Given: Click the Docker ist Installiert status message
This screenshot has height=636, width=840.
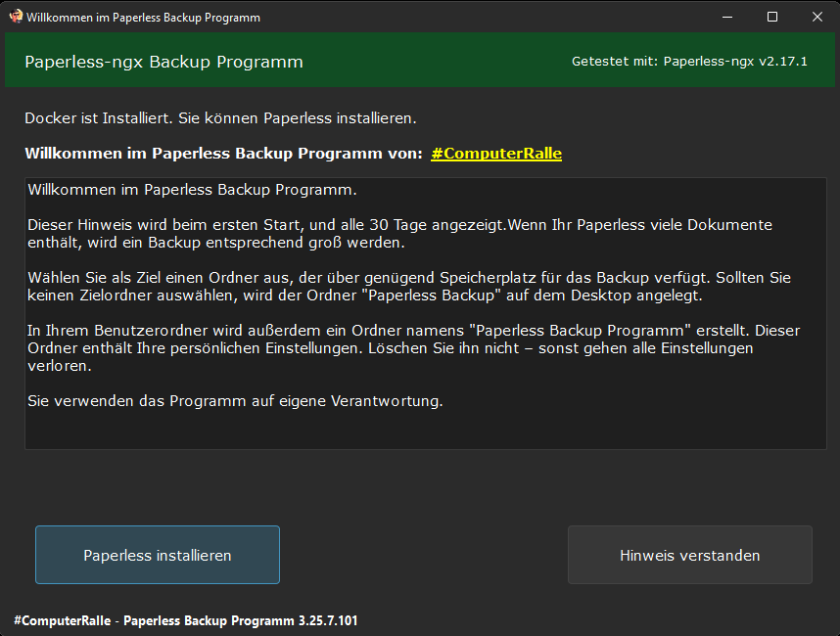Looking at the screenshot, I should [x=220, y=118].
